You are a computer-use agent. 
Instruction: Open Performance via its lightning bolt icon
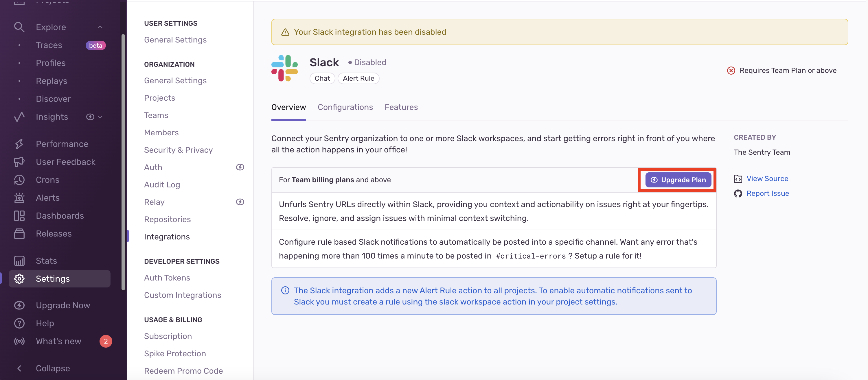pyautogui.click(x=19, y=144)
